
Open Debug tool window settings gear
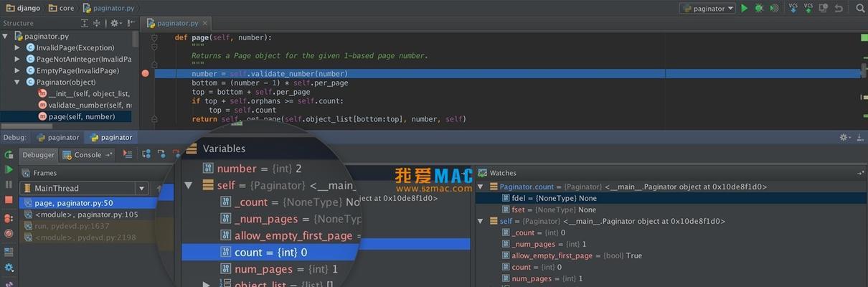click(x=845, y=137)
